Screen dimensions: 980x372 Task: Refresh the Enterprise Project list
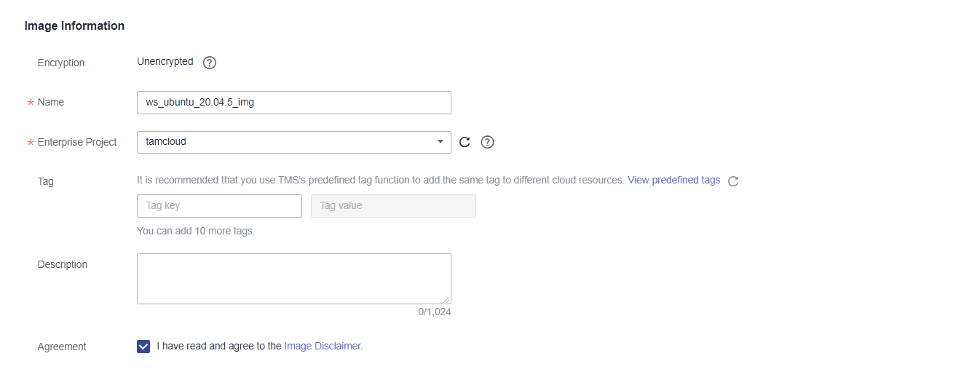465,142
